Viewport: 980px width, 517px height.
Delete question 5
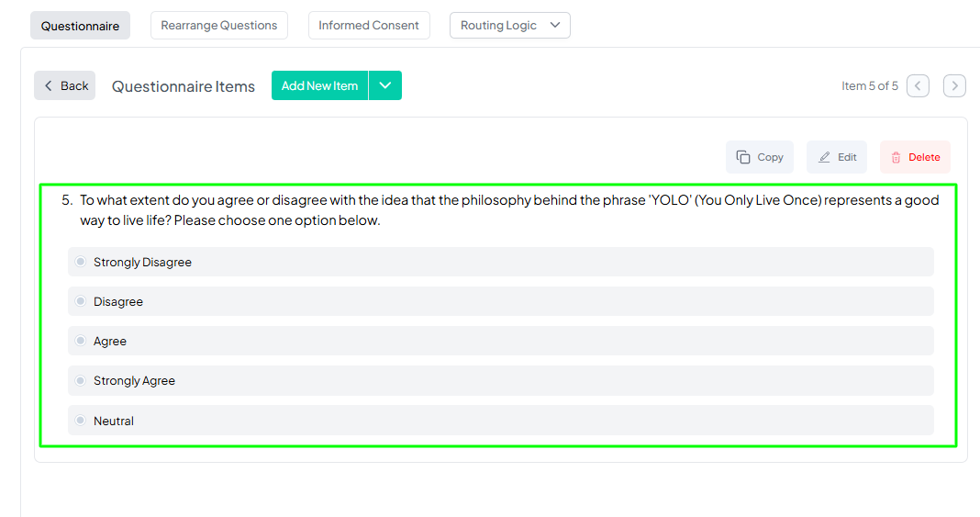coord(915,157)
